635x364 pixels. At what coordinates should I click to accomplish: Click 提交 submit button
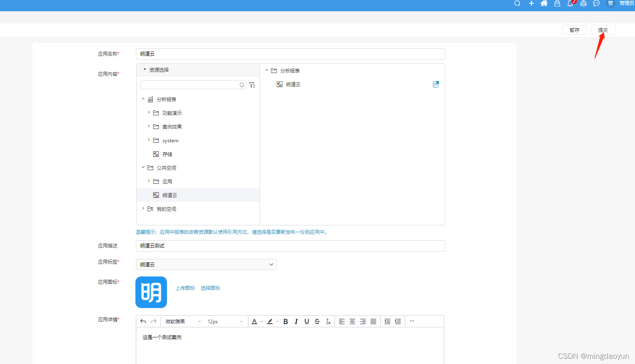[603, 30]
